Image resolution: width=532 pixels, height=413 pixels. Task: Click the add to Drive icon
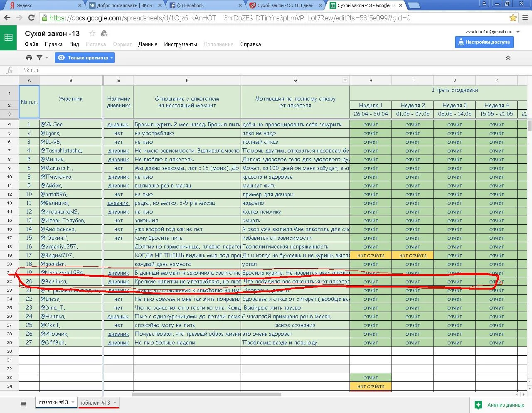coord(104,34)
